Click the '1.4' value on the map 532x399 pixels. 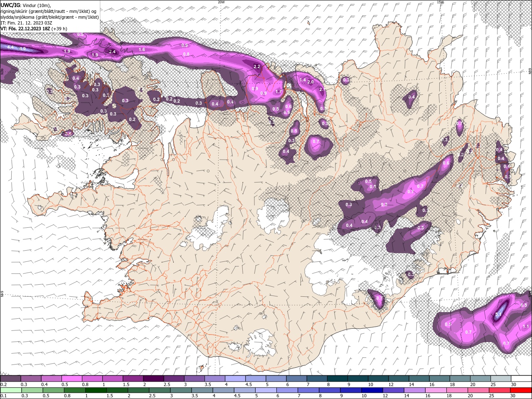coord(303,80)
